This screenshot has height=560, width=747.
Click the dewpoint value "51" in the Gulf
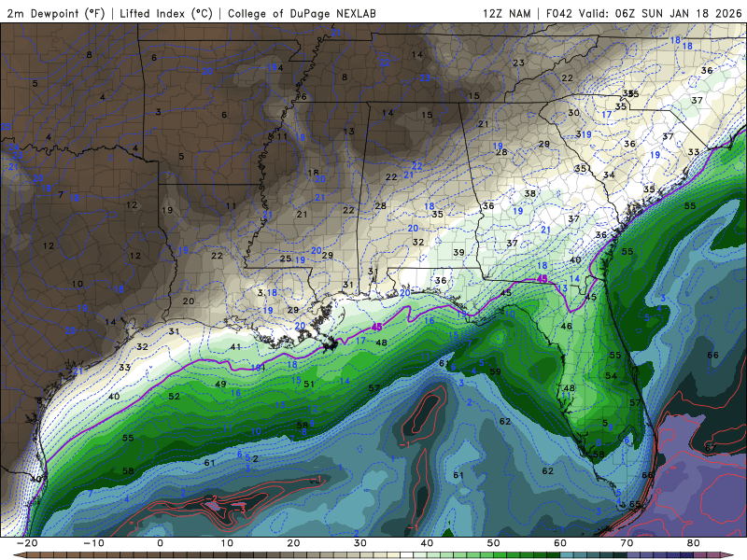point(309,384)
